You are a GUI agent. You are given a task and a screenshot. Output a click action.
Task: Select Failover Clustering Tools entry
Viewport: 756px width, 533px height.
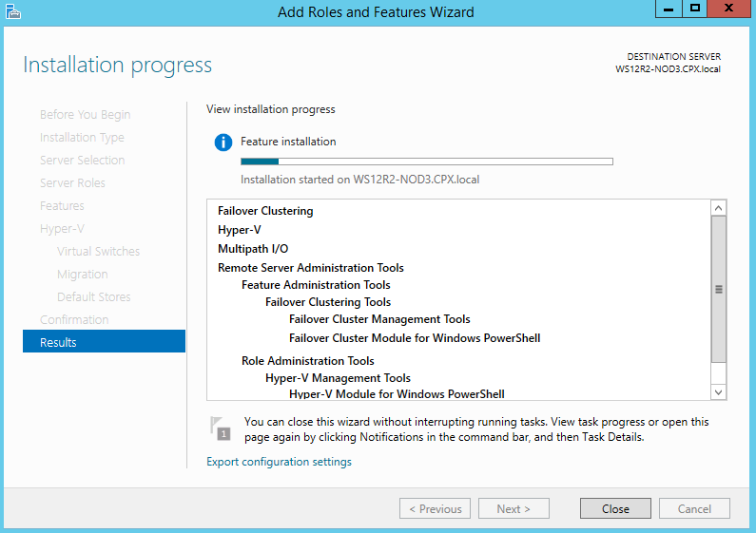pyautogui.click(x=328, y=302)
